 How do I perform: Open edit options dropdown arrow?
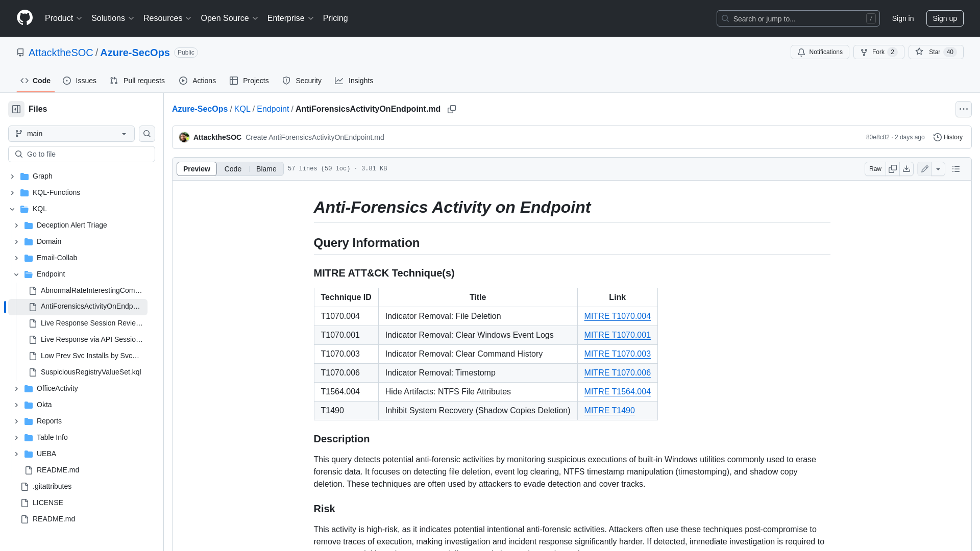pyautogui.click(x=938, y=169)
